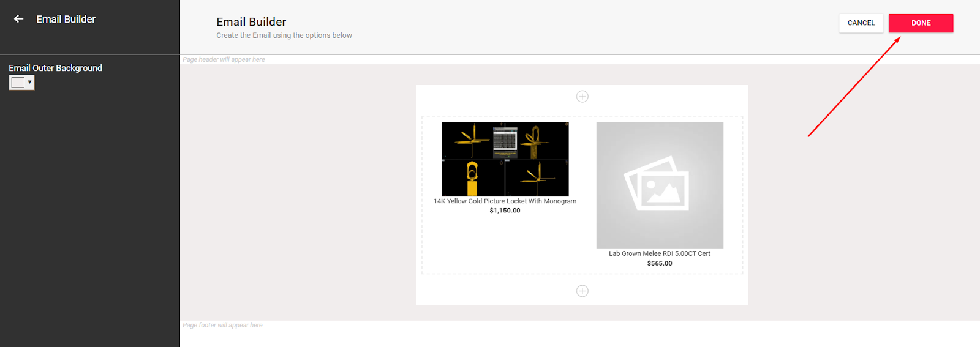Add a section with the bottom plus icon
The width and height of the screenshot is (980, 347).
pos(582,291)
